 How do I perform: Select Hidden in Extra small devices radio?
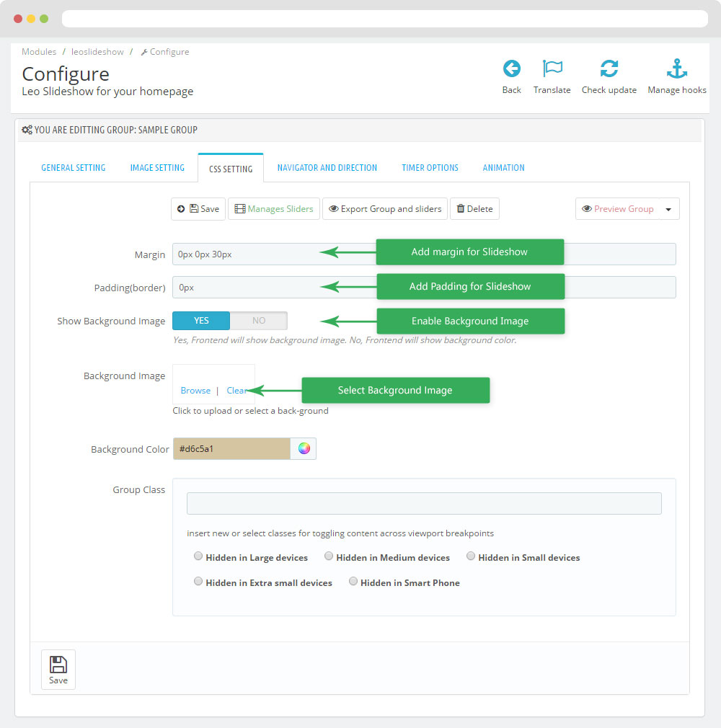(198, 581)
